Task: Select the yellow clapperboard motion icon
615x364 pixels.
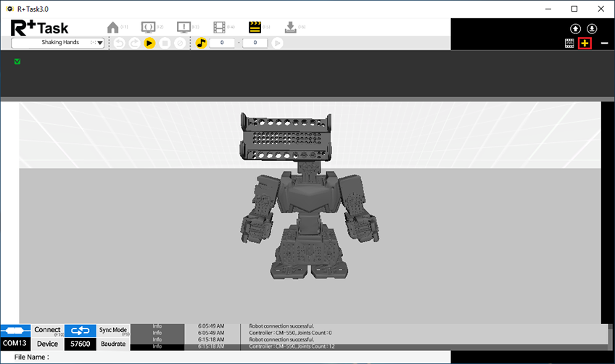Action: [x=255, y=28]
